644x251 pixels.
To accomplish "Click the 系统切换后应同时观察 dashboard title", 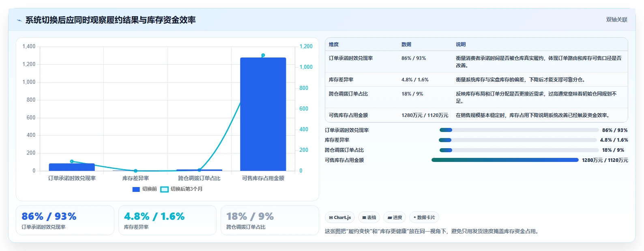I will [x=110, y=20].
